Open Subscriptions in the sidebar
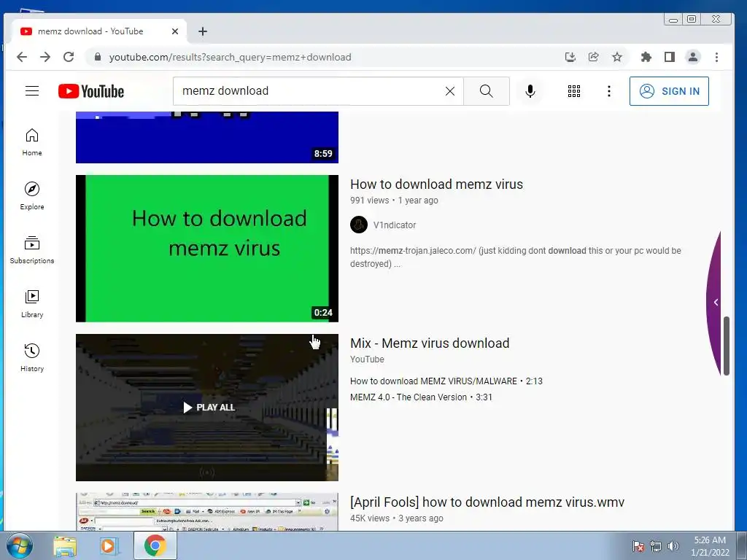The height and width of the screenshot is (560, 747). point(32,250)
